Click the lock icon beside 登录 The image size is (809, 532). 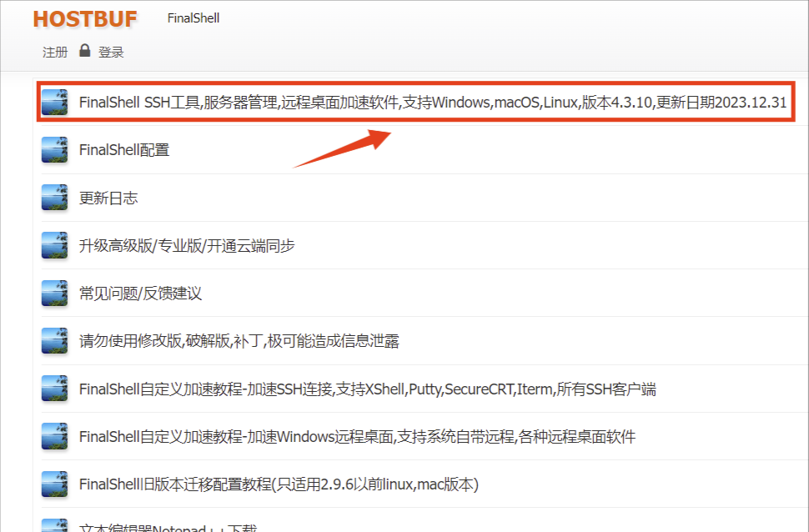[84, 51]
